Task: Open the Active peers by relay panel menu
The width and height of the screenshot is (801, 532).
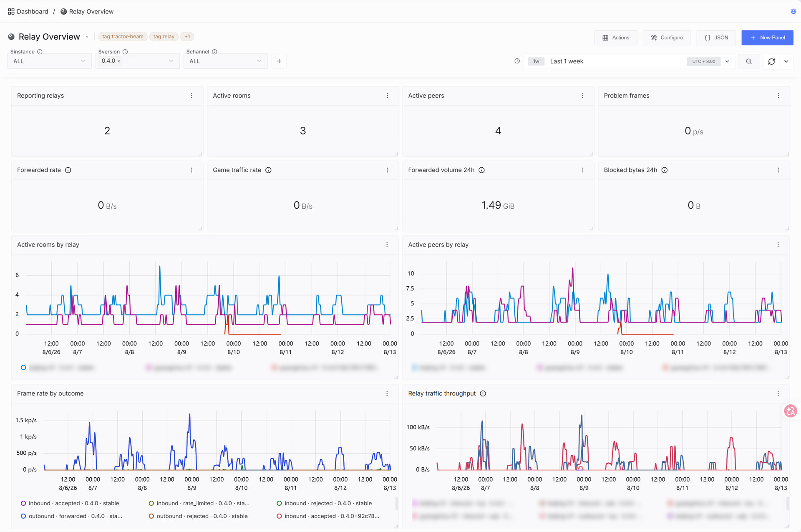Action: coord(778,245)
